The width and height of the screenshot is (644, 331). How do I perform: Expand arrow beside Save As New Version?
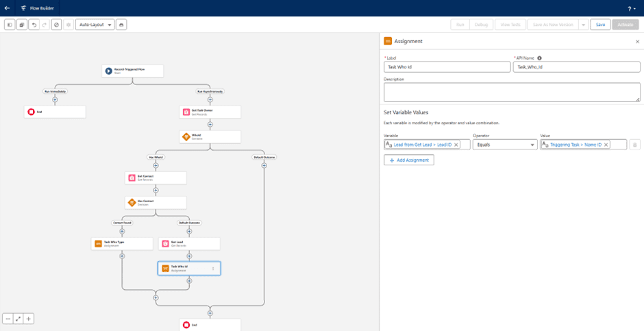click(x=583, y=25)
